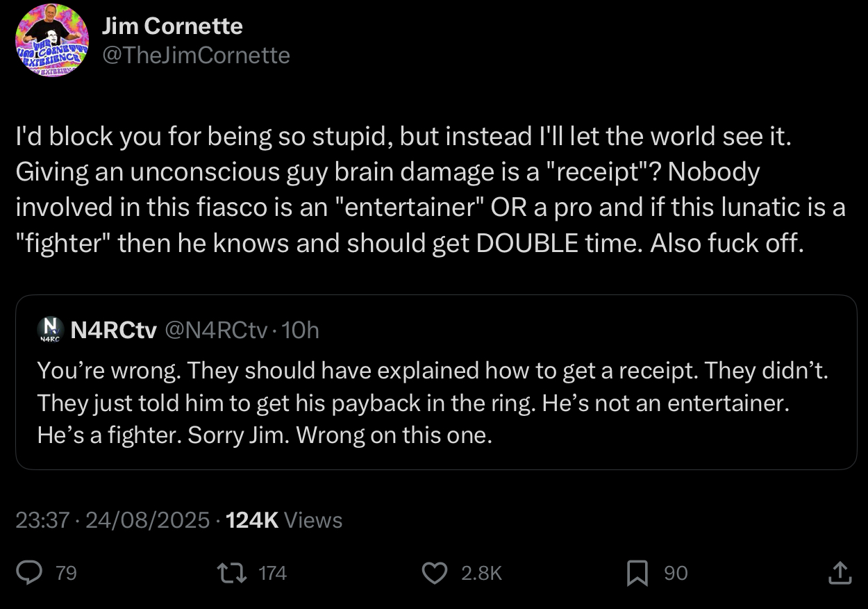Like the tweet with the heart icon
The image size is (868, 609).
point(435,572)
